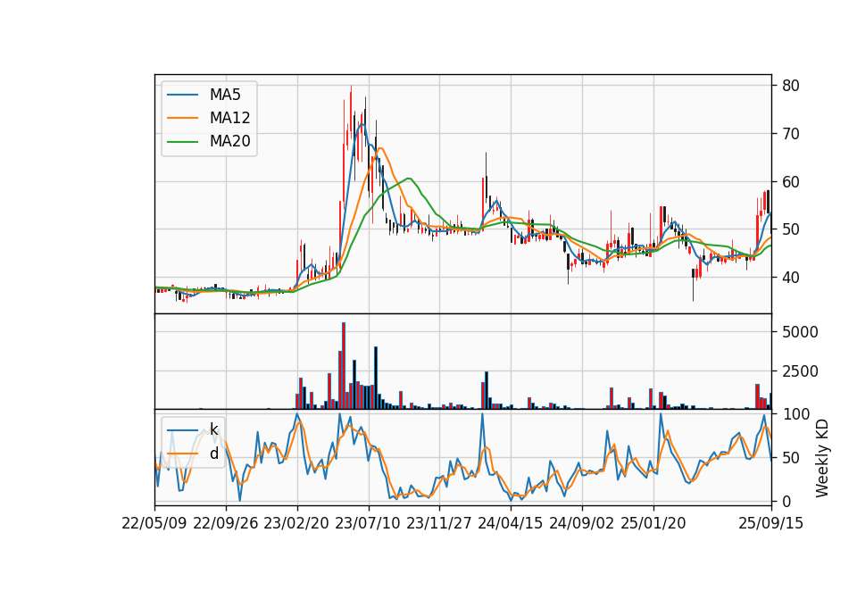
Task: Click the blue MA5 legend line sample
Action: point(182,95)
